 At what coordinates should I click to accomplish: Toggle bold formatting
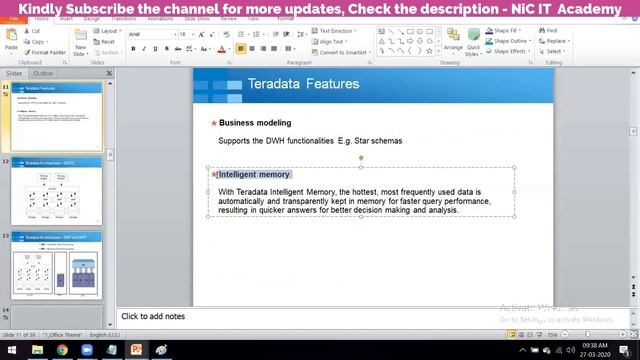[x=133, y=49]
